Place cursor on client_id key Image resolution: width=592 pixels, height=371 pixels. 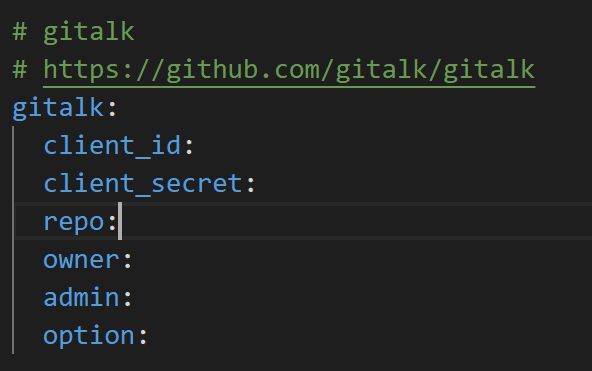[x=112, y=146]
